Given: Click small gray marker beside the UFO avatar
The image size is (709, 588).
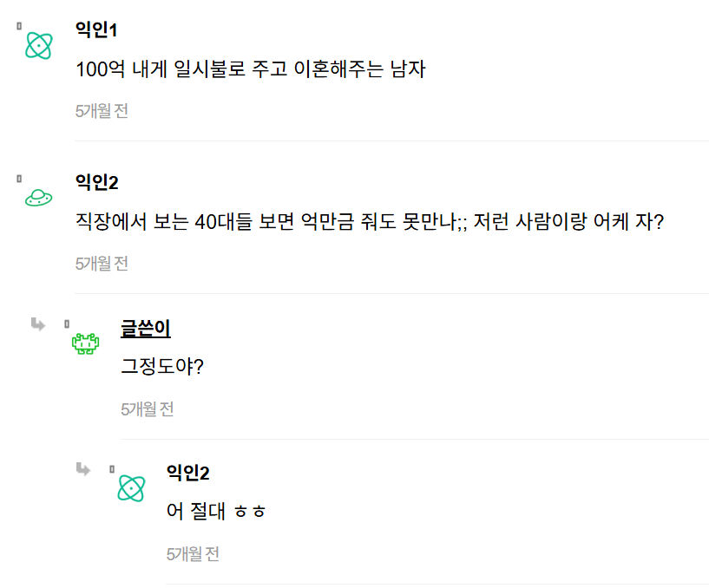Looking at the screenshot, I should pos(19,179).
